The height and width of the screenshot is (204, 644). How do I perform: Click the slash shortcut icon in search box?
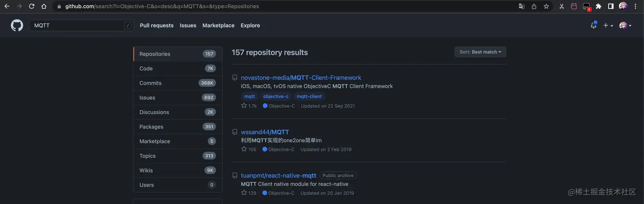coord(128,25)
